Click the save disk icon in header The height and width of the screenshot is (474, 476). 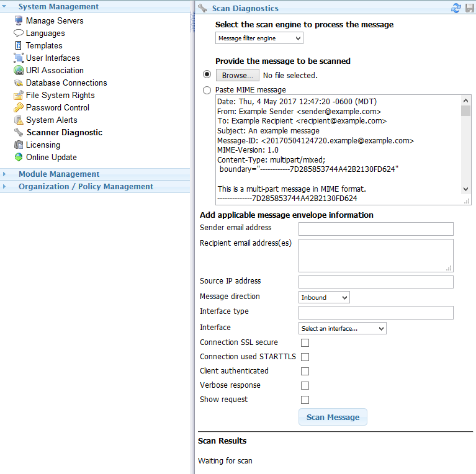click(x=469, y=8)
